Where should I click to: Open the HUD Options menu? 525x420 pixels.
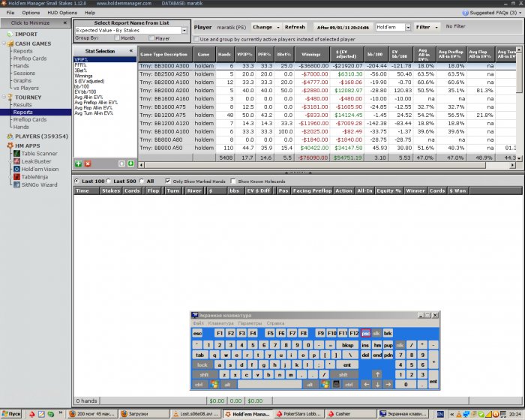[62, 13]
